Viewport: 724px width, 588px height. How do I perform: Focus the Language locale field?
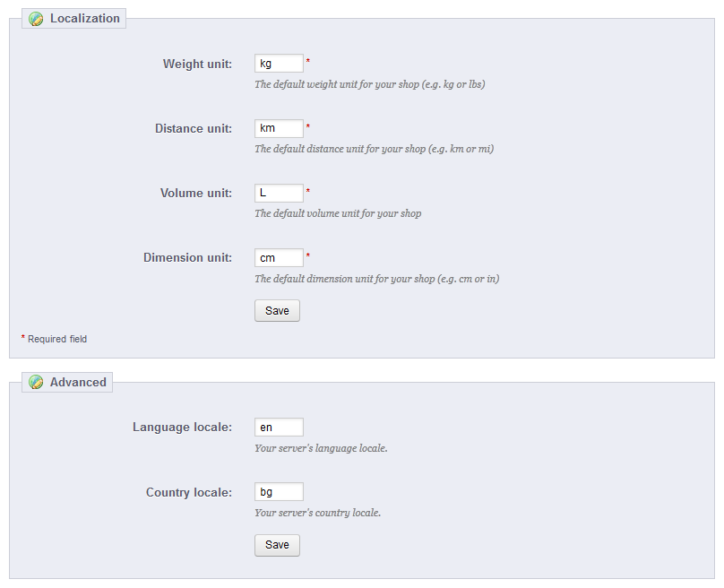click(279, 428)
